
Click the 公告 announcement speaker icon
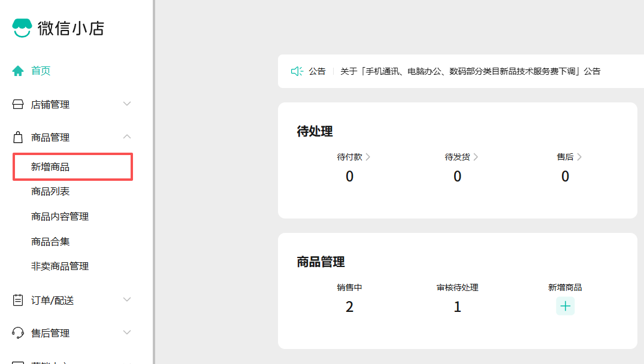coord(297,71)
